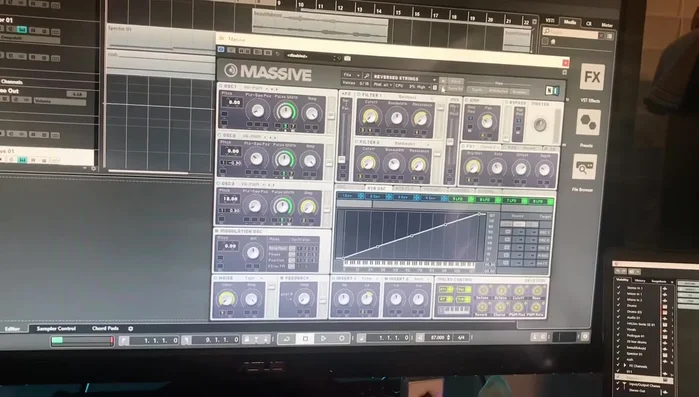Click the Save button in Massive header
The image size is (699, 397).
pos(455,82)
